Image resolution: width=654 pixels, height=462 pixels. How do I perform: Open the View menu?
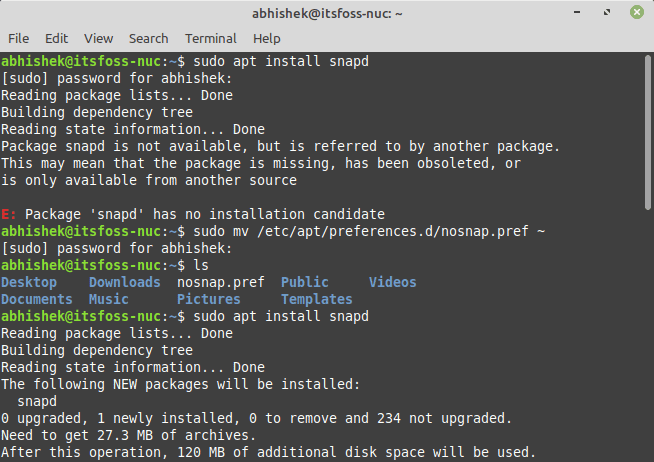pos(98,38)
